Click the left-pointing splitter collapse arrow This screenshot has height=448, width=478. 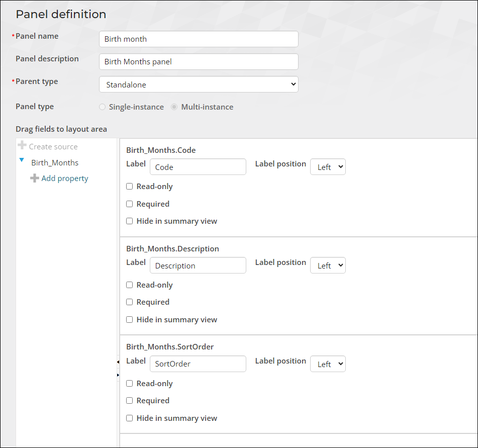coord(118,362)
